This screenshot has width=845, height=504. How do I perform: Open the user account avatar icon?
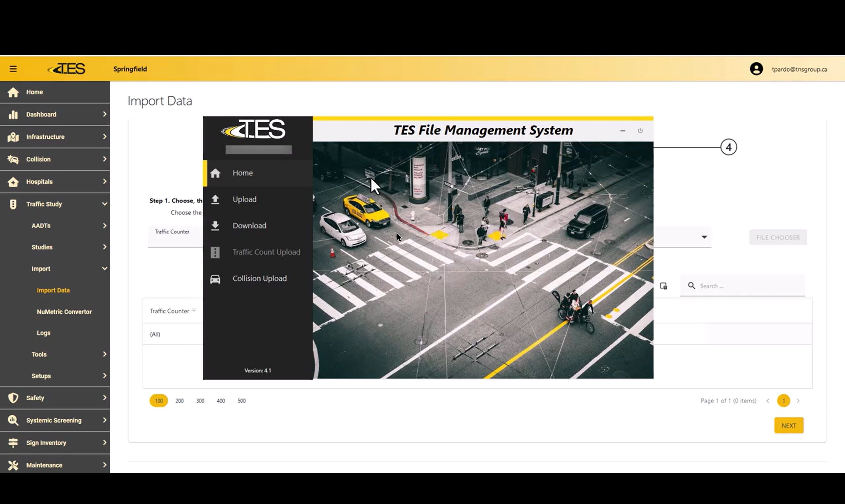point(756,69)
